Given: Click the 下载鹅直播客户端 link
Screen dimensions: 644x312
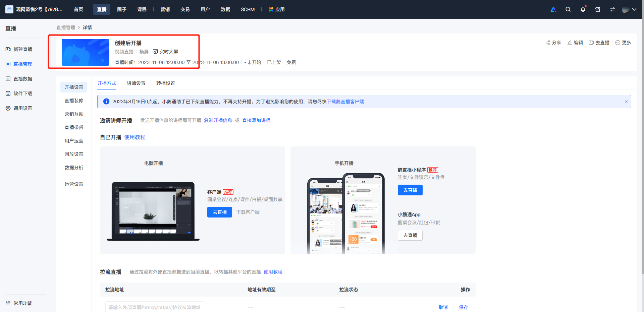Looking at the screenshot, I should click(x=345, y=102).
